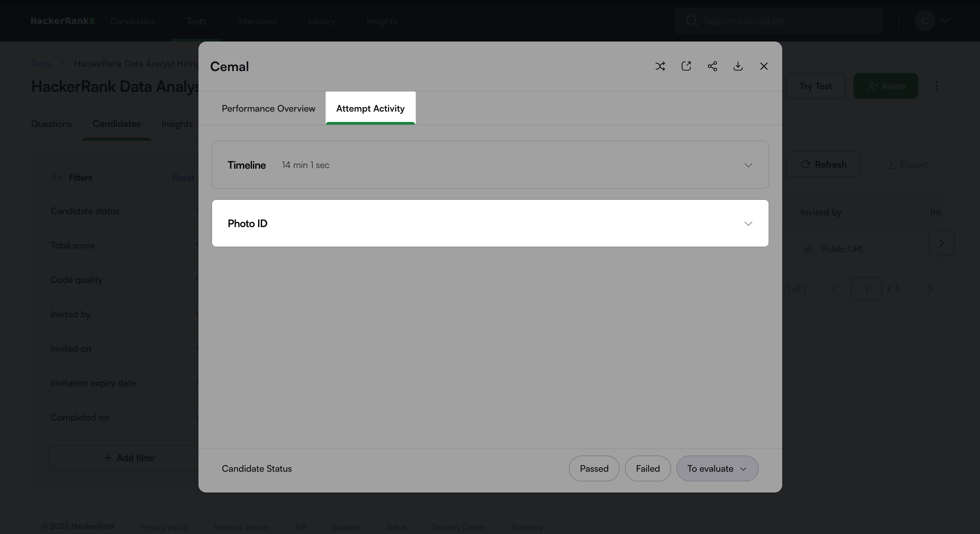Click the share icon in dialog header
Viewport: 980px width, 534px height.
click(x=712, y=66)
